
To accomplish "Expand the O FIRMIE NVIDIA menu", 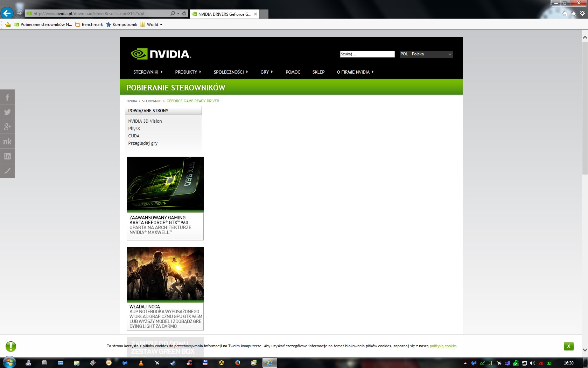I will (355, 72).
